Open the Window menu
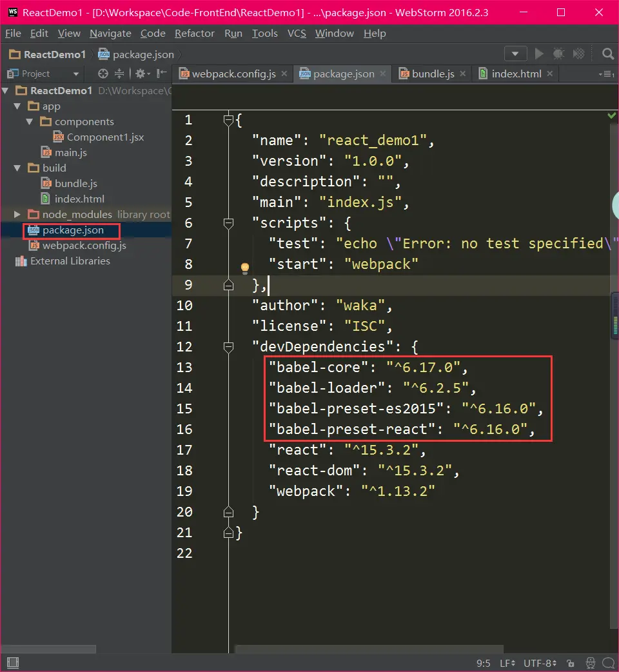This screenshot has height=672, width=619. [x=335, y=34]
